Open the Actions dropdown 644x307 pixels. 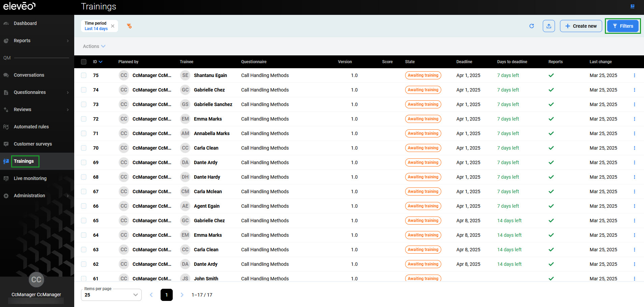[x=94, y=46]
